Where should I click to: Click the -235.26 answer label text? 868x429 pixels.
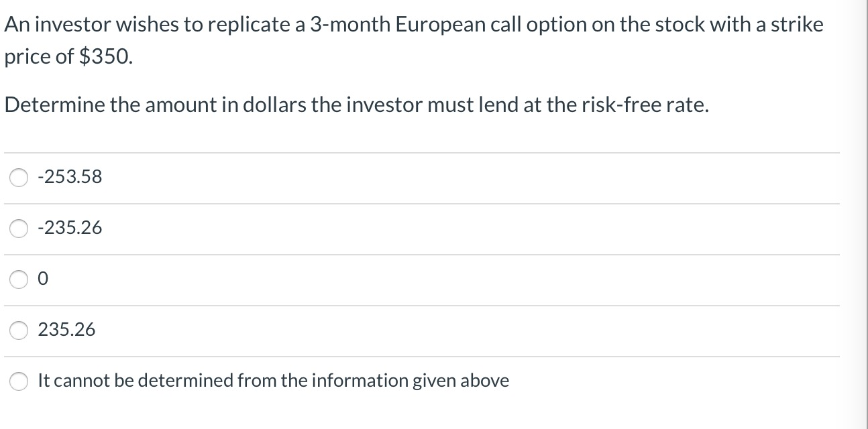pyautogui.click(x=70, y=228)
